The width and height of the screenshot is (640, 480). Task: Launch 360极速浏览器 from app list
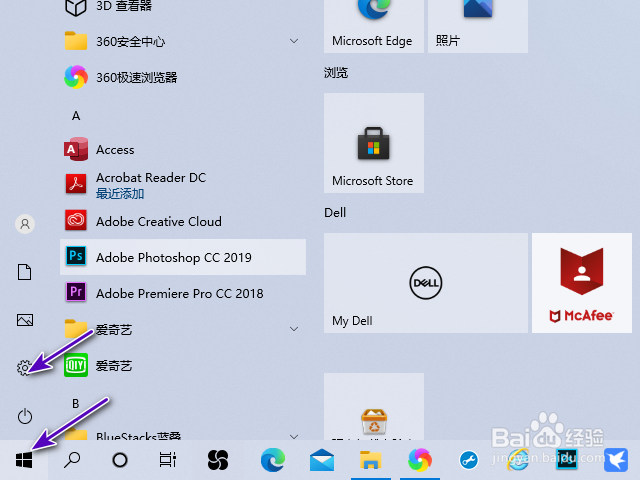coord(183,77)
